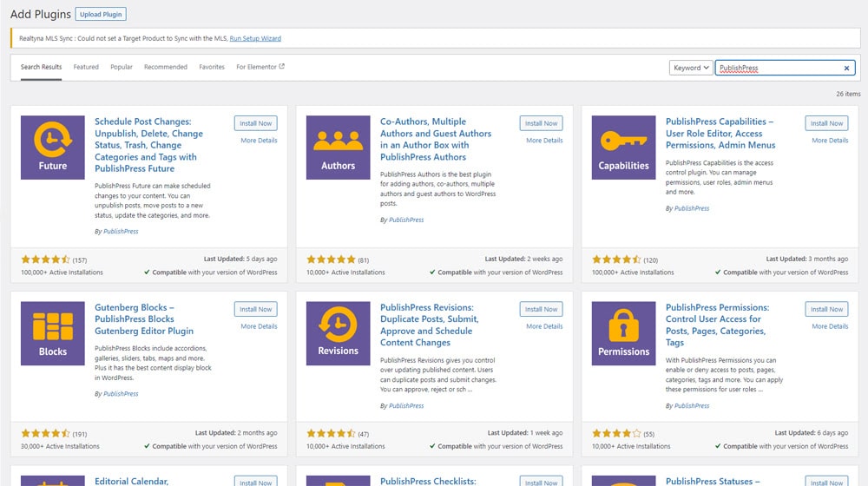Open the For Elementor tab
Viewport: 868px width, 486px height.
[260, 67]
